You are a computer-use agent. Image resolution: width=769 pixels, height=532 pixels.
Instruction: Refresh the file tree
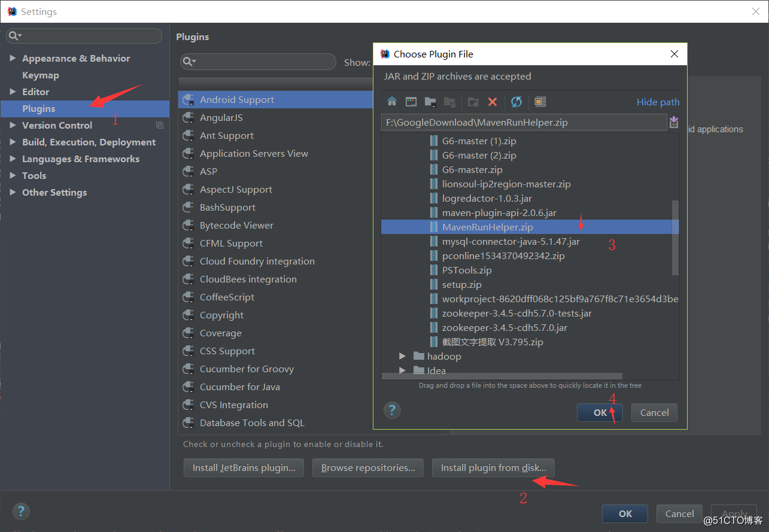click(x=516, y=102)
